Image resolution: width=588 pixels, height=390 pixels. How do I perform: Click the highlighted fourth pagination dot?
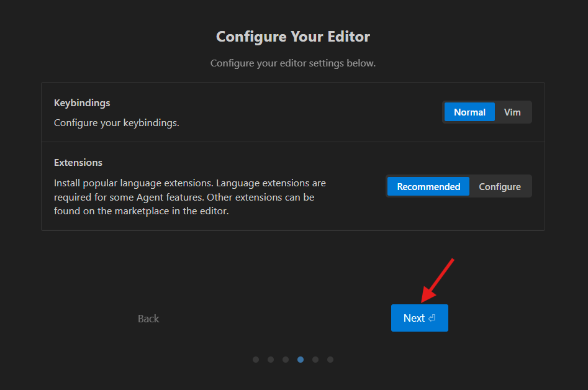coord(301,360)
